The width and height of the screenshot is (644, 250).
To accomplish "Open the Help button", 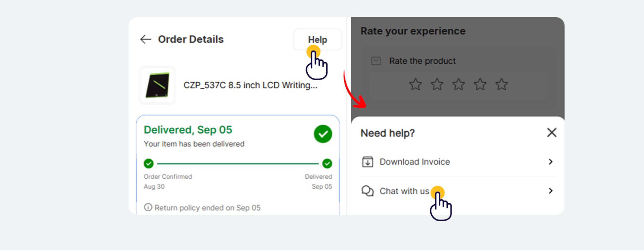I will (x=317, y=40).
